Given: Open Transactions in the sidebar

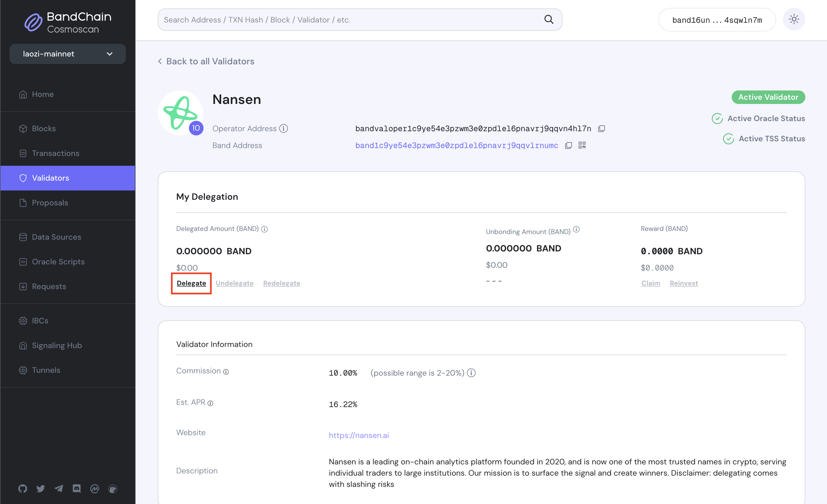Looking at the screenshot, I should coord(68,153).
